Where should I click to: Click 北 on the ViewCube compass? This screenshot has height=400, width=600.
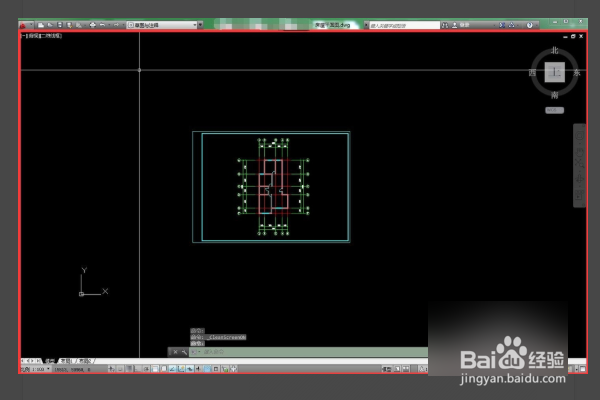[554, 50]
